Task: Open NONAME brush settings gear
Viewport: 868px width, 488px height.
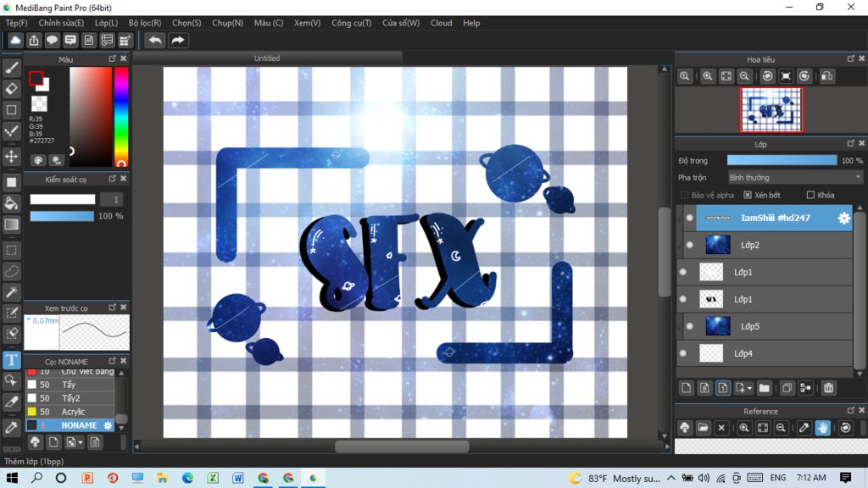Action: coord(108,425)
